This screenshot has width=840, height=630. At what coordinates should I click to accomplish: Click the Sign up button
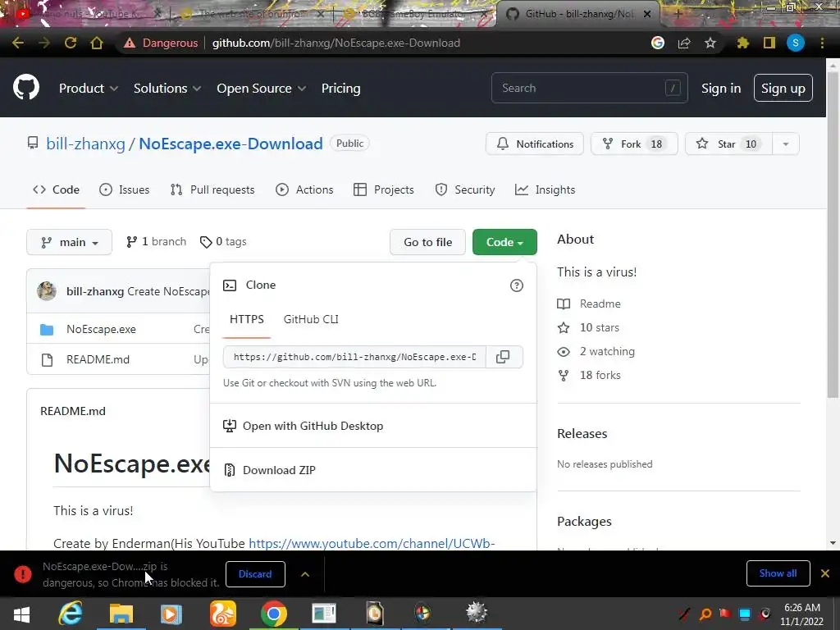tap(783, 89)
